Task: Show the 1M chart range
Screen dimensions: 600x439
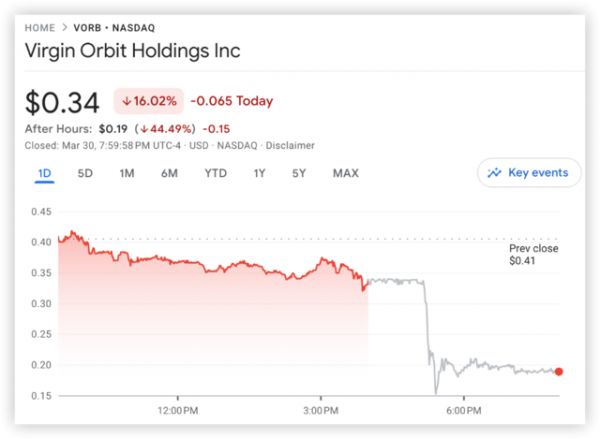Action: point(127,173)
